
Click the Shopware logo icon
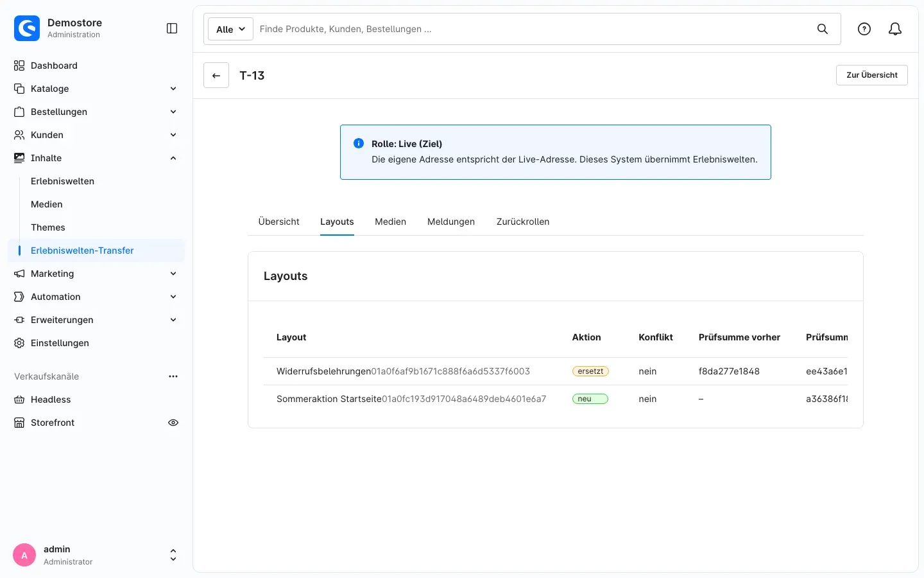27,28
